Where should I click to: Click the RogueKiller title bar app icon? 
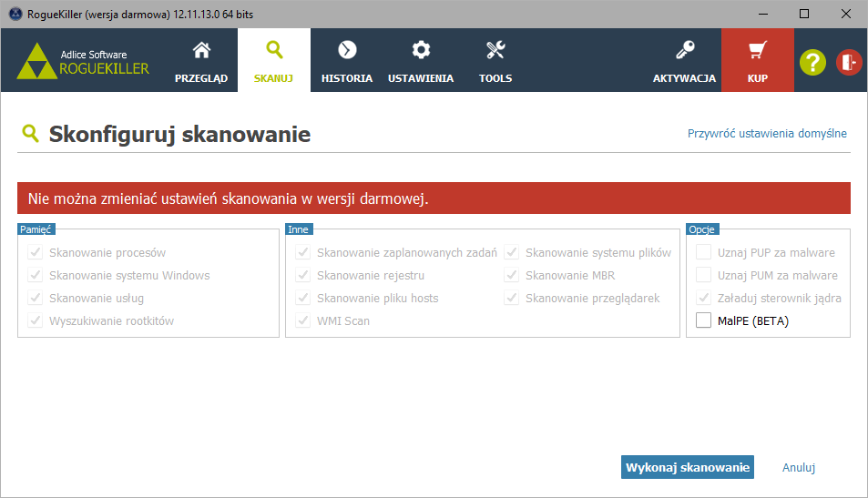15,14
